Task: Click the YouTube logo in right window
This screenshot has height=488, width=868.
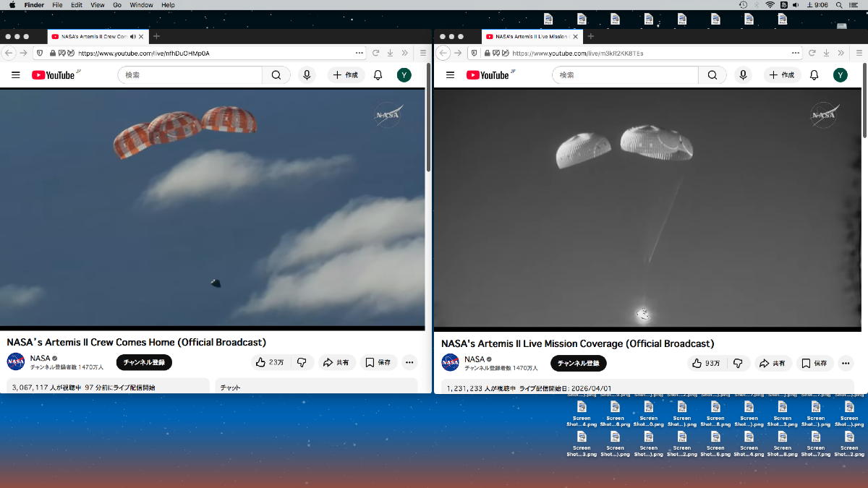Action: coord(488,75)
